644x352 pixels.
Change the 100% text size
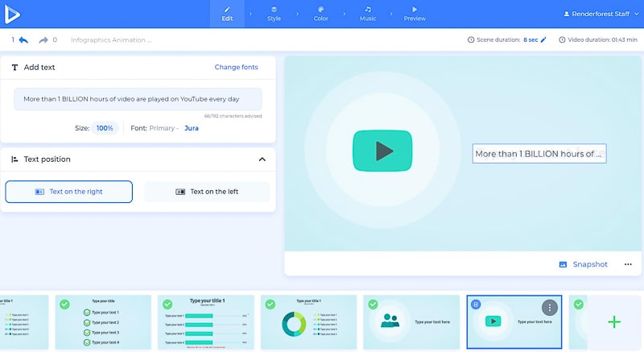(105, 128)
